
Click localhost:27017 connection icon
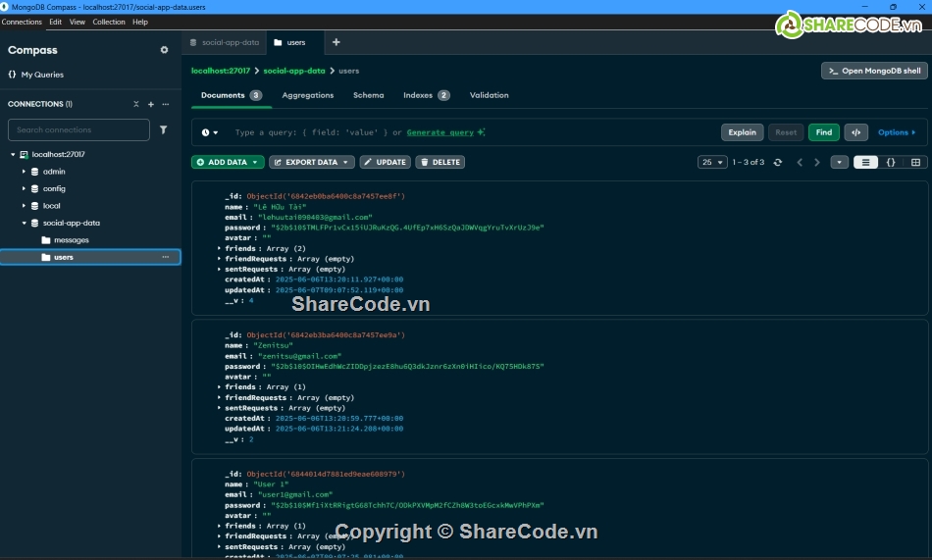coord(24,155)
